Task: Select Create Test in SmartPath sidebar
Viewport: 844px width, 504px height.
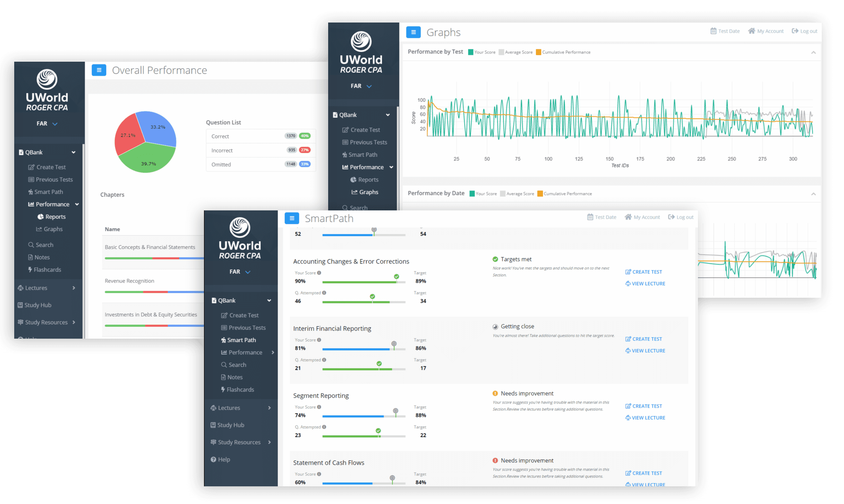Action: tap(240, 315)
